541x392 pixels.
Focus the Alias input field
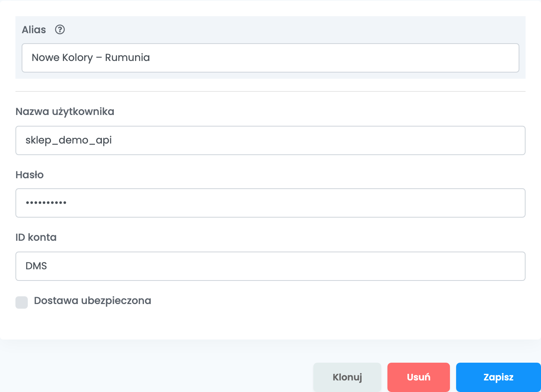270,58
